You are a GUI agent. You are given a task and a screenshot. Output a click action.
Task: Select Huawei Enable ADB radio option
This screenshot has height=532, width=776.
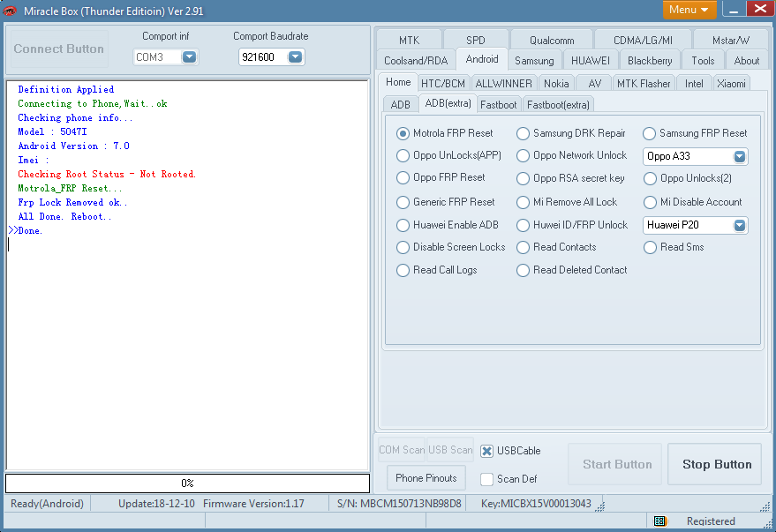coord(403,226)
